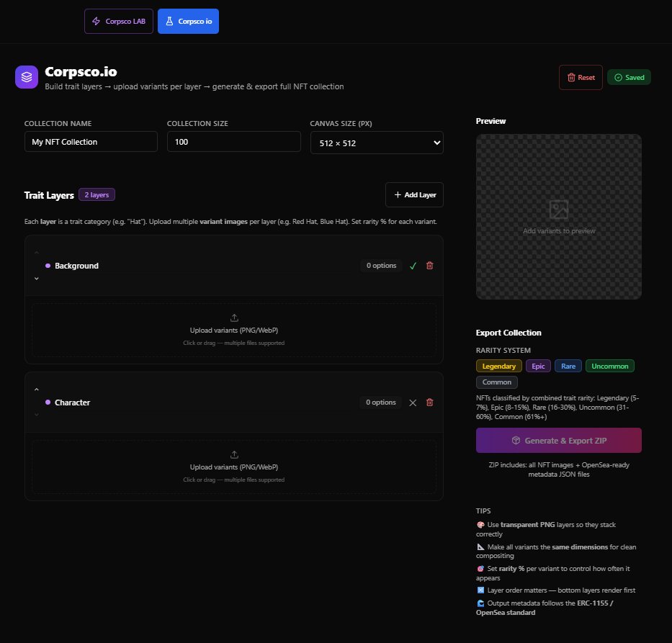Rename the Character layer label

73,403
